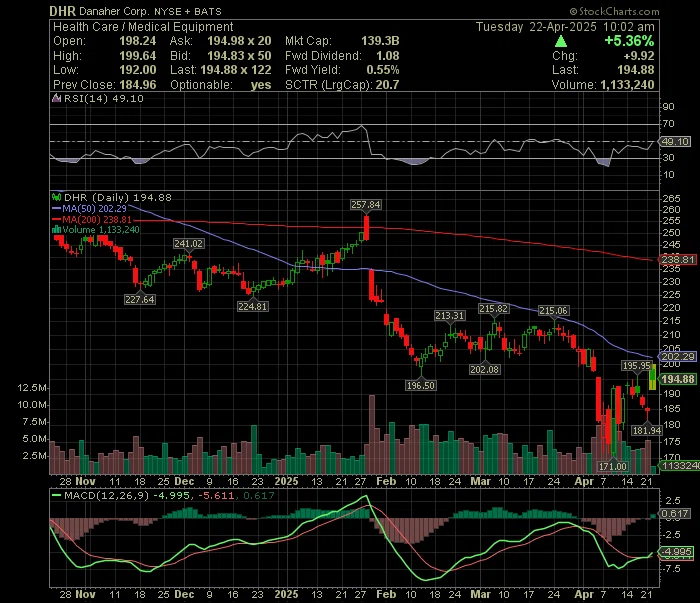Click the SCTR (LrgCap) value 20.7
The width and height of the screenshot is (700, 603).
(387, 85)
